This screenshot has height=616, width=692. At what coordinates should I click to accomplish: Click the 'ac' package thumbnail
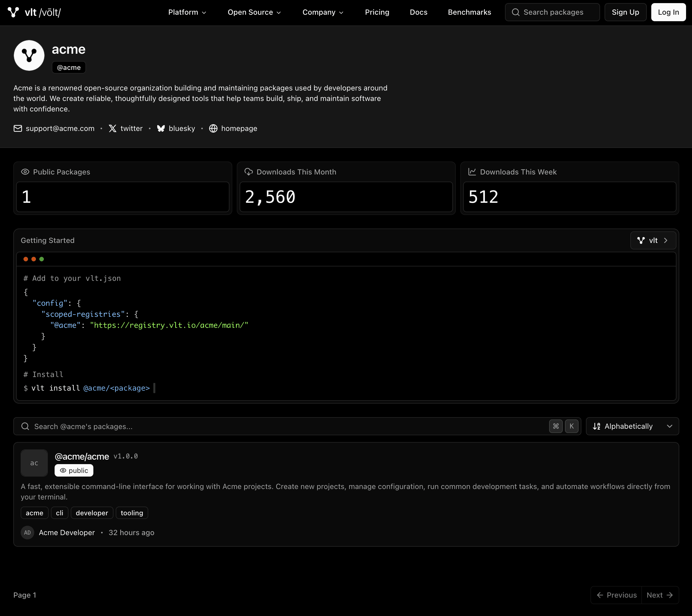click(x=34, y=463)
